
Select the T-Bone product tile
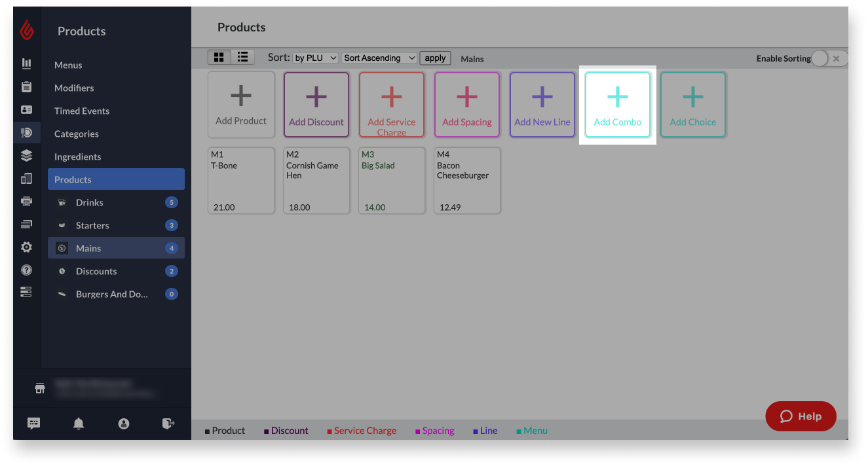click(241, 181)
